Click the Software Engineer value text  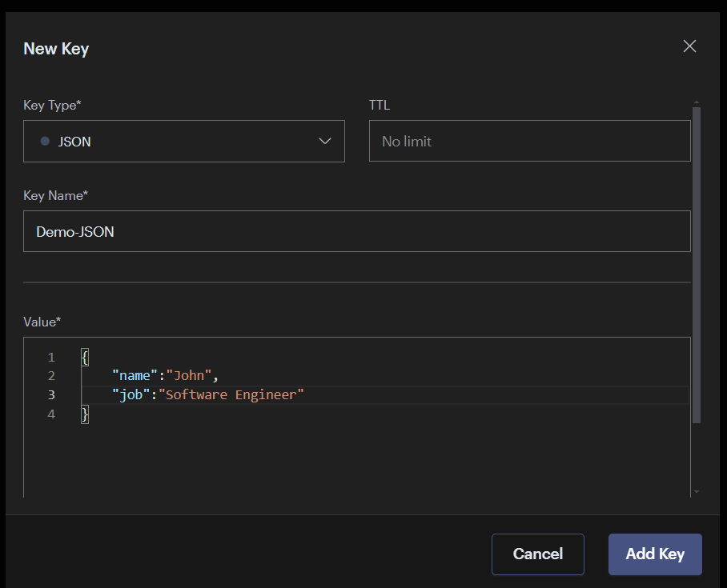pos(232,394)
